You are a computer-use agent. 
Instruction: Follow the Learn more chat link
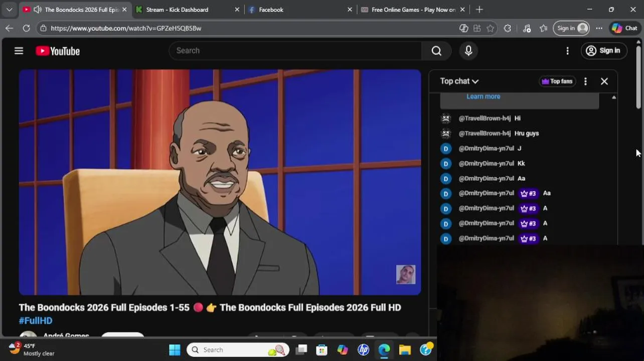pyautogui.click(x=483, y=96)
